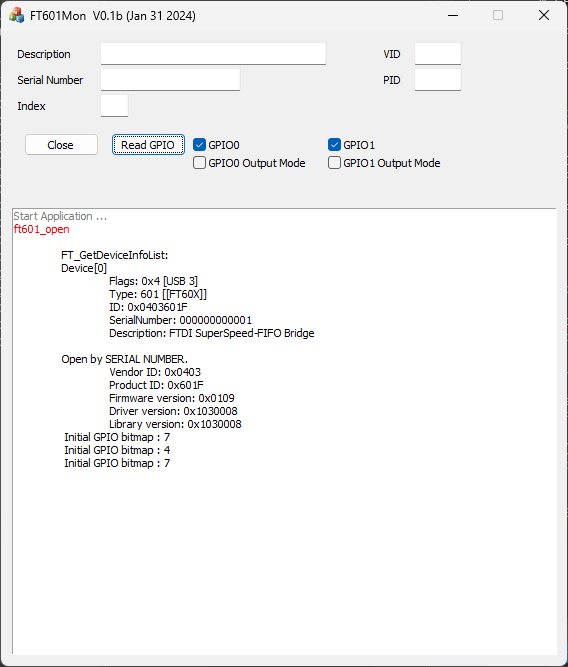Focus the PID input field
The image size is (568, 667).
point(438,80)
